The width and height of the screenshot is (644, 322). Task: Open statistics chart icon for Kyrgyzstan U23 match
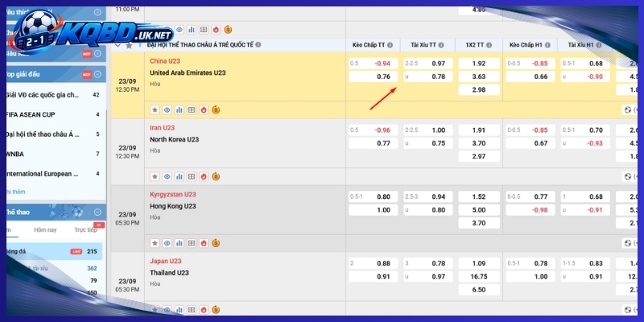[x=179, y=243]
